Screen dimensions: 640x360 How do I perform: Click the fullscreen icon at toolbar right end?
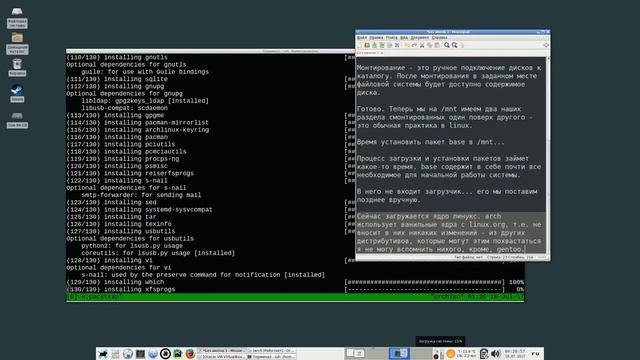tap(546, 45)
